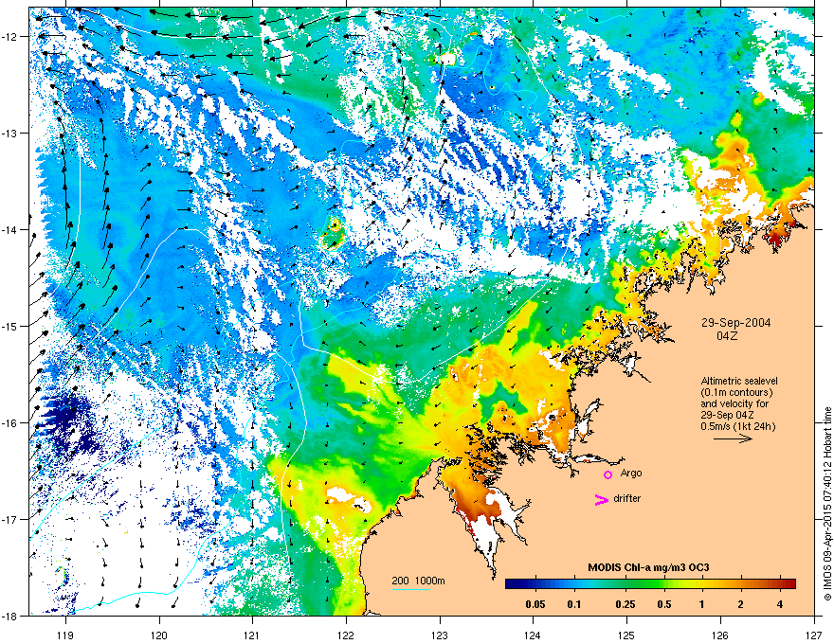
Task: Click the colorbar value 0.5
Action: pyautogui.click(x=664, y=604)
